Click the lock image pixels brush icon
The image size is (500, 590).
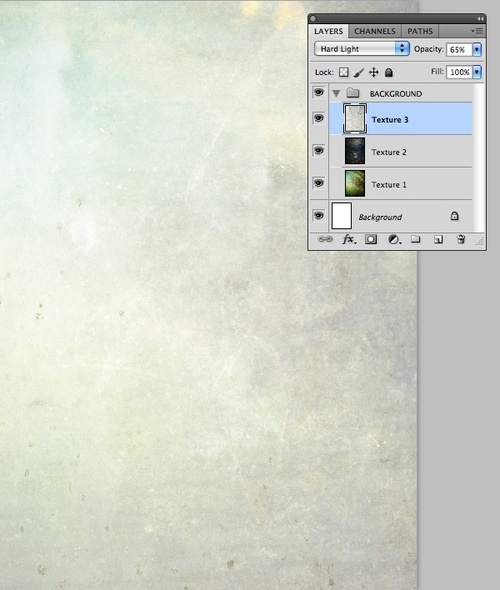coord(359,72)
